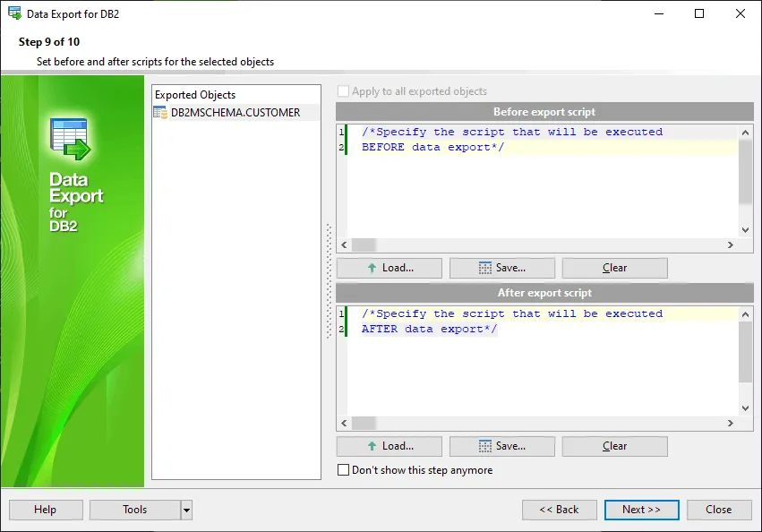The height and width of the screenshot is (532, 762).
Task: Click the Before script scroll-up arrow
Action: point(745,133)
